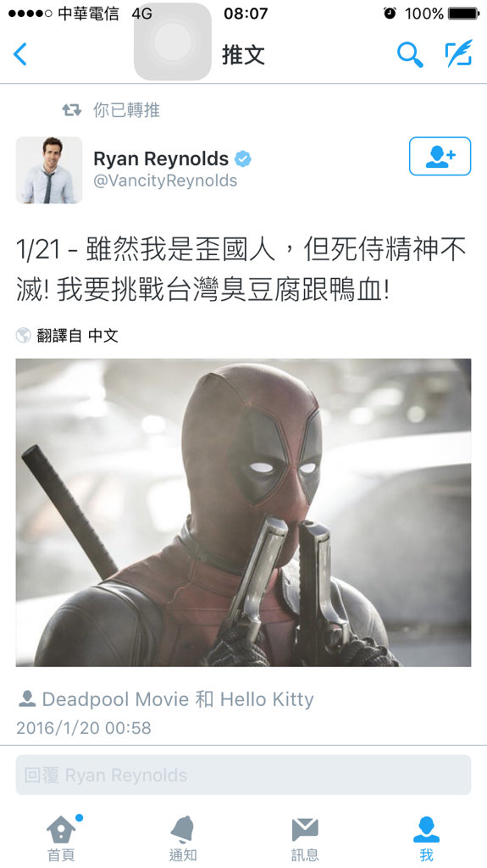Select the 我 profile tab

426,837
